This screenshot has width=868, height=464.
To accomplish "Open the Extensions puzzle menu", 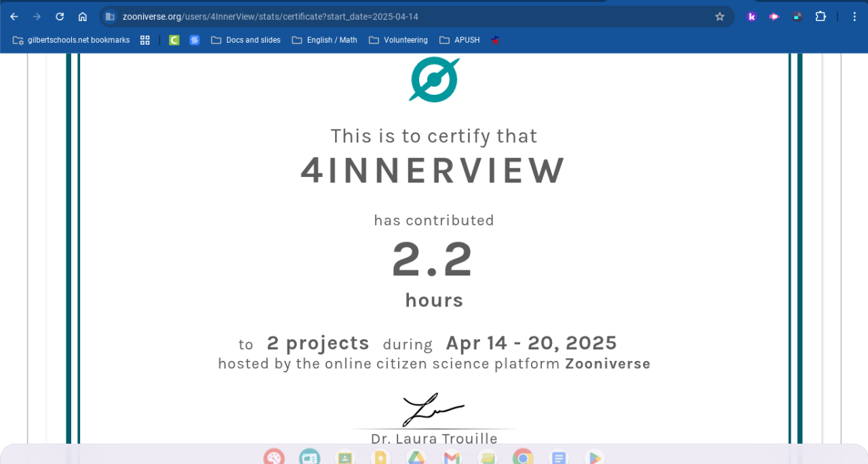I will point(821,16).
